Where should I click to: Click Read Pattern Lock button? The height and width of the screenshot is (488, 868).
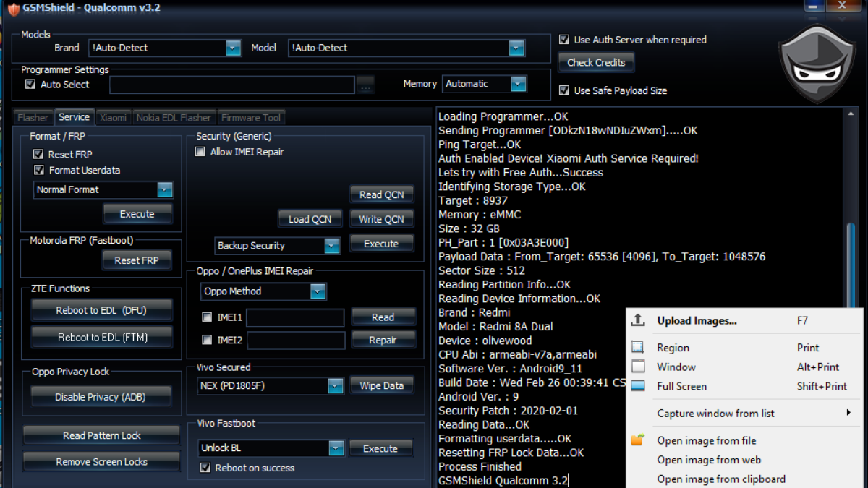click(101, 436)
